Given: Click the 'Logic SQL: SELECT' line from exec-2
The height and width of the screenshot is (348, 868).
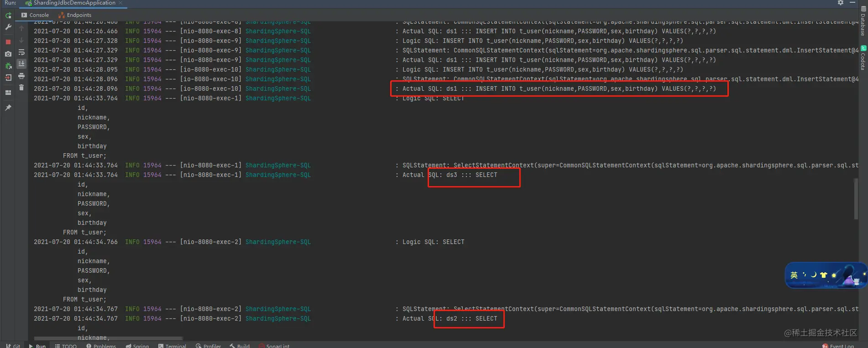Looking at the screenshot, I should click(x=433, y=242).
